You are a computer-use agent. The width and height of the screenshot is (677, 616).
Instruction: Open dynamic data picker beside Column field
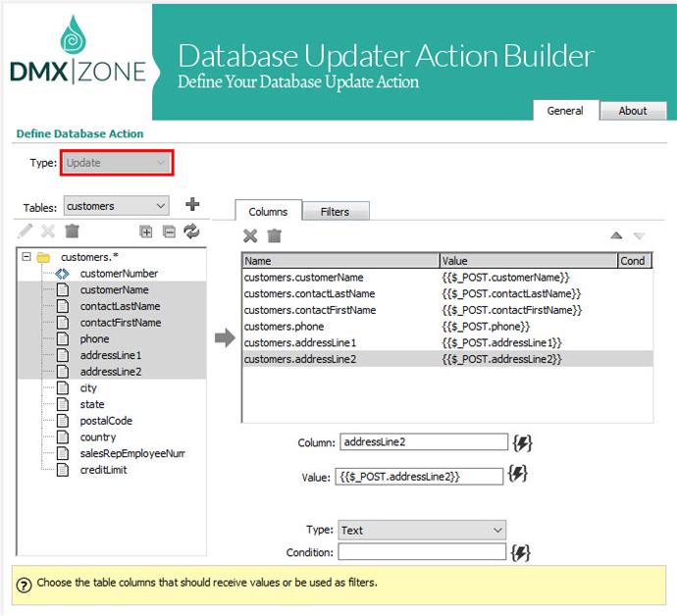pyautogui.click(x=522, y=443)
